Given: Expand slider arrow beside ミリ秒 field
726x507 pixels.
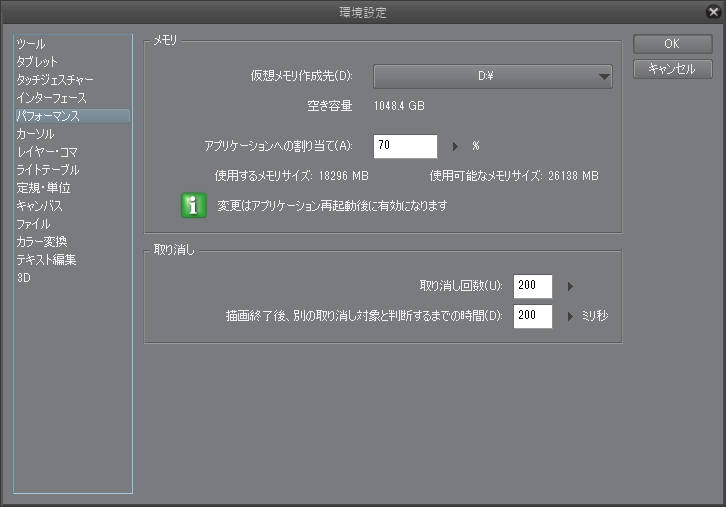Looking at the screenshot, I should point(570,316).
